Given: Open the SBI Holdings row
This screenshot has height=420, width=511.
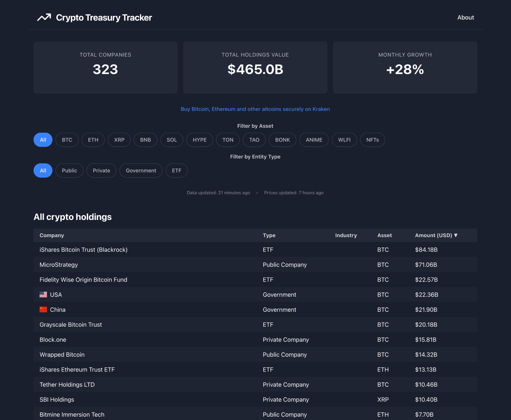Looking at the screenshot, I should pos(255,400).
